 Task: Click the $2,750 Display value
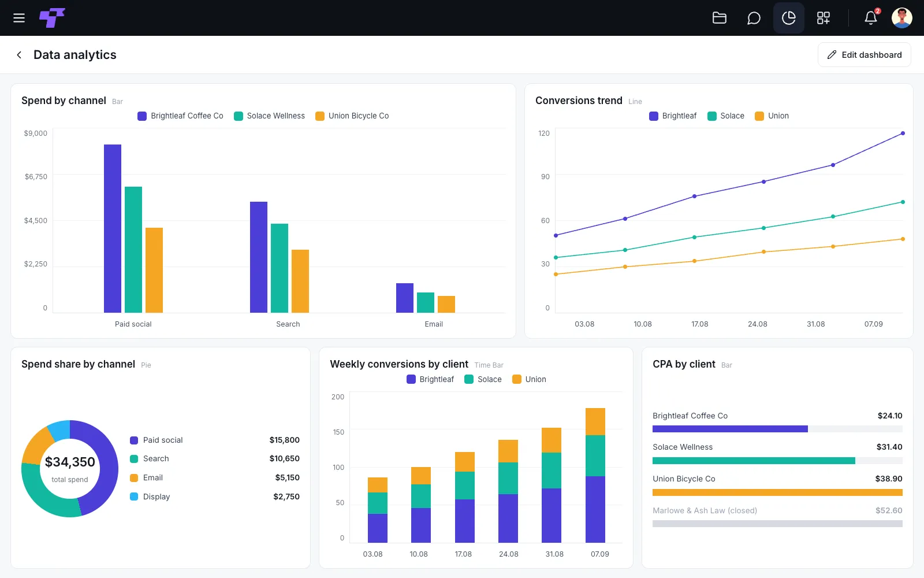286,497
